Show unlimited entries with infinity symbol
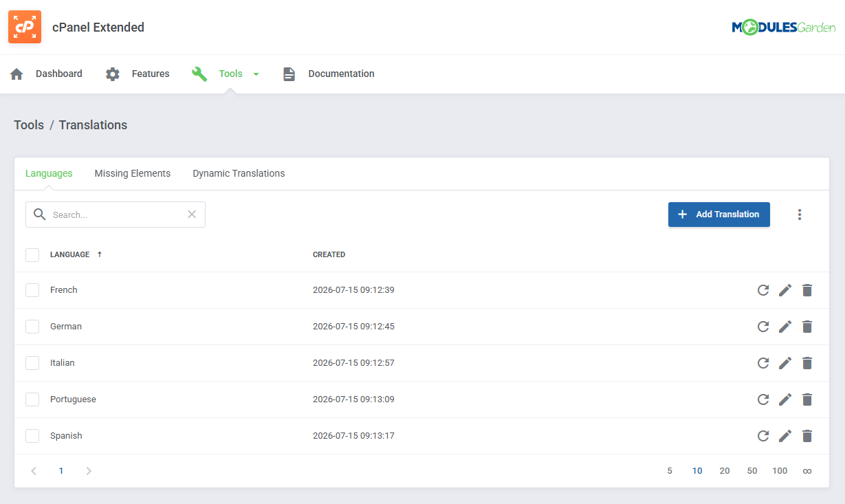 click(807, 471)
